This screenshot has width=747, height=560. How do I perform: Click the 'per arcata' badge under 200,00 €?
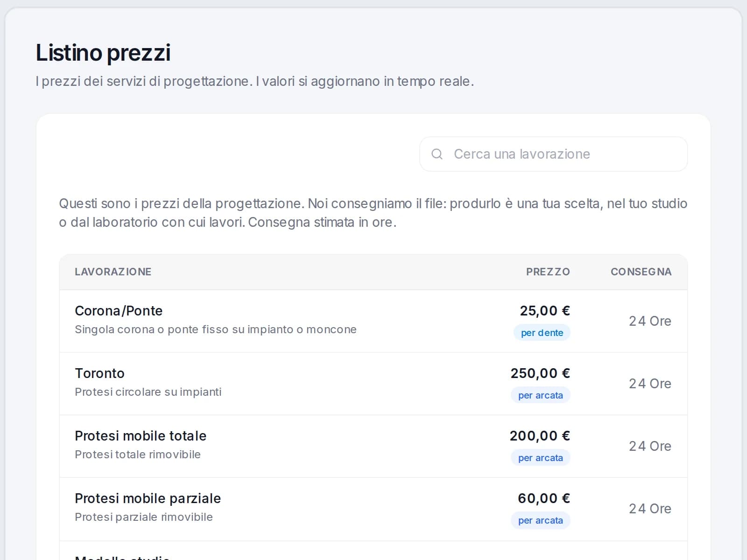coord(541,458)
